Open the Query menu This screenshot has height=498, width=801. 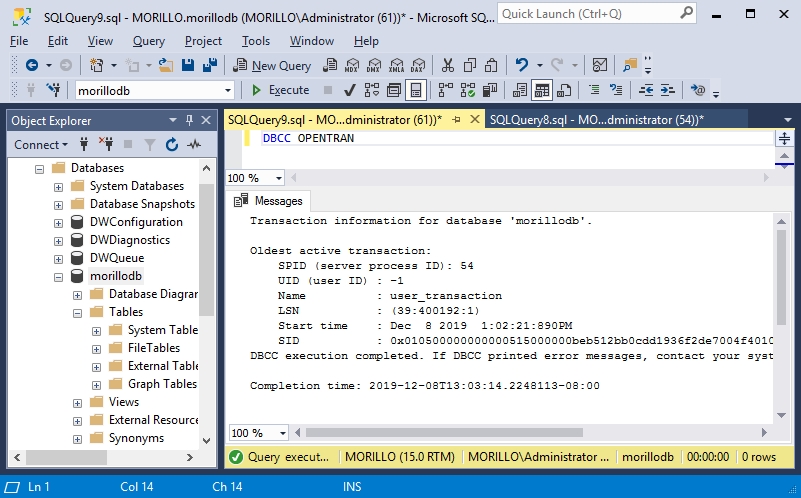point(149,41)
